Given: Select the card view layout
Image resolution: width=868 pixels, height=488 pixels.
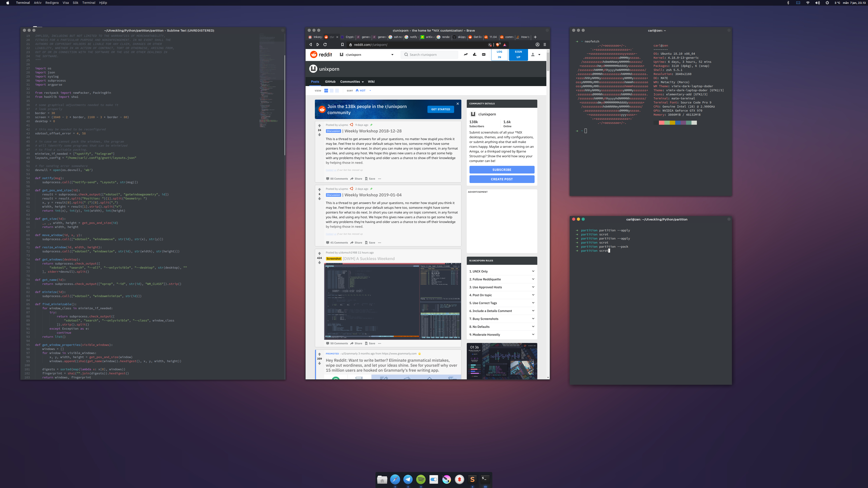Looking at the screenshot, I should 326,91.
